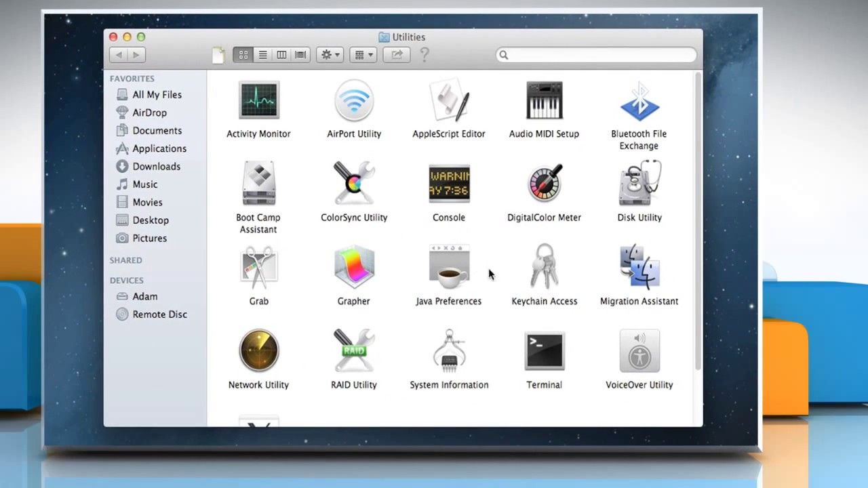Select the Console app icon
Viewport: 868px width, 488px height.
(449, 184)
